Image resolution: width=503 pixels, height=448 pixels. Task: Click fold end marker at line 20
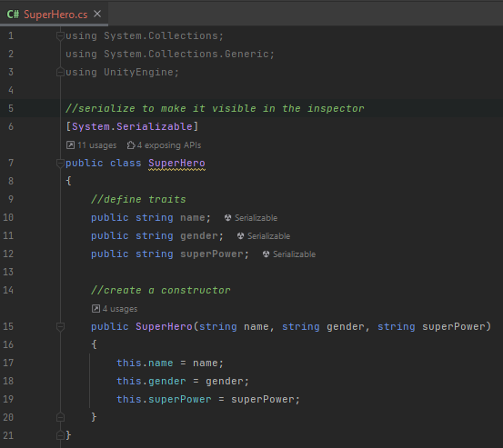[x=60, y=417]
